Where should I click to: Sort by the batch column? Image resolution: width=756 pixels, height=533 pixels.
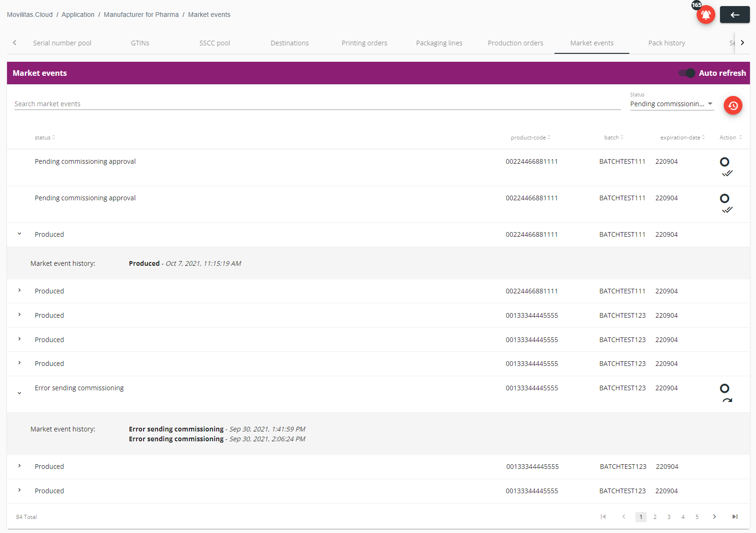point(613,138)
